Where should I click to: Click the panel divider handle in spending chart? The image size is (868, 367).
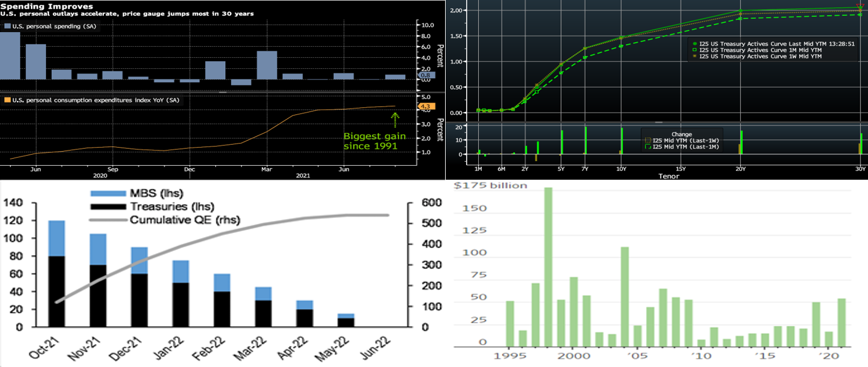pos(222,92)
